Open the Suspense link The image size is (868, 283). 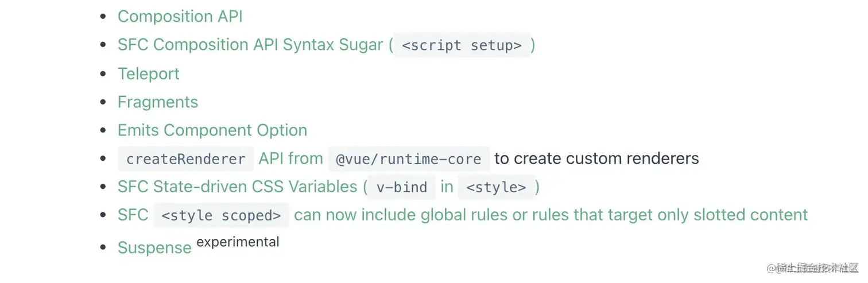pyautogui.click(x=154, y=247)
